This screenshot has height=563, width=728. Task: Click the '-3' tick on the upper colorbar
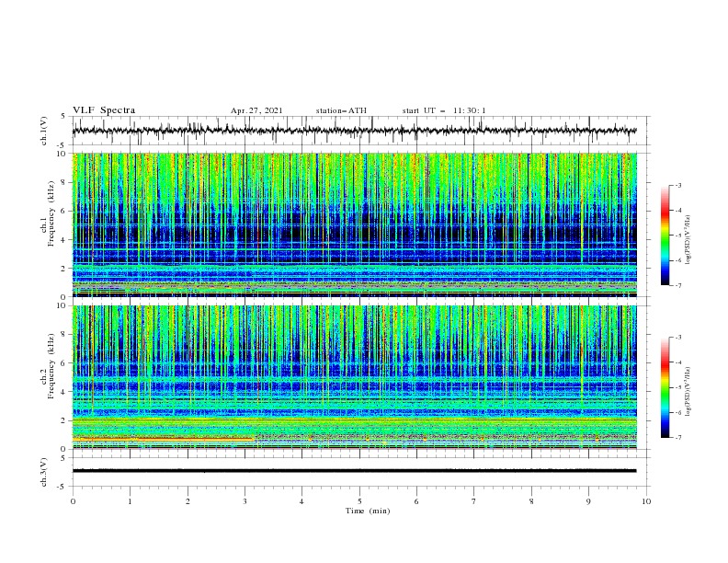coord(677,185)
